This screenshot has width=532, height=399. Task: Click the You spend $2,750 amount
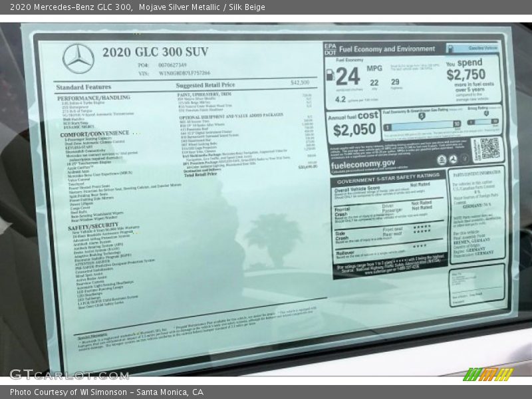[466, 74]
